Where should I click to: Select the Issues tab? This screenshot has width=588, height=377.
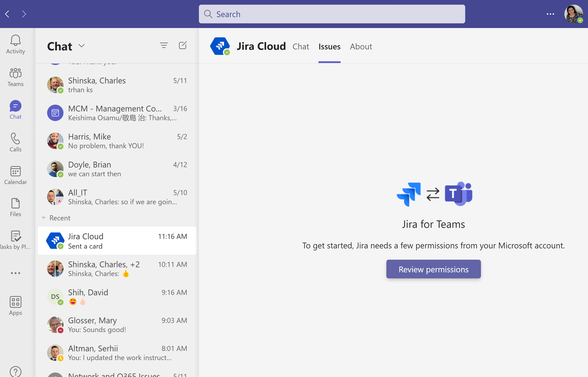coord(329,46)
